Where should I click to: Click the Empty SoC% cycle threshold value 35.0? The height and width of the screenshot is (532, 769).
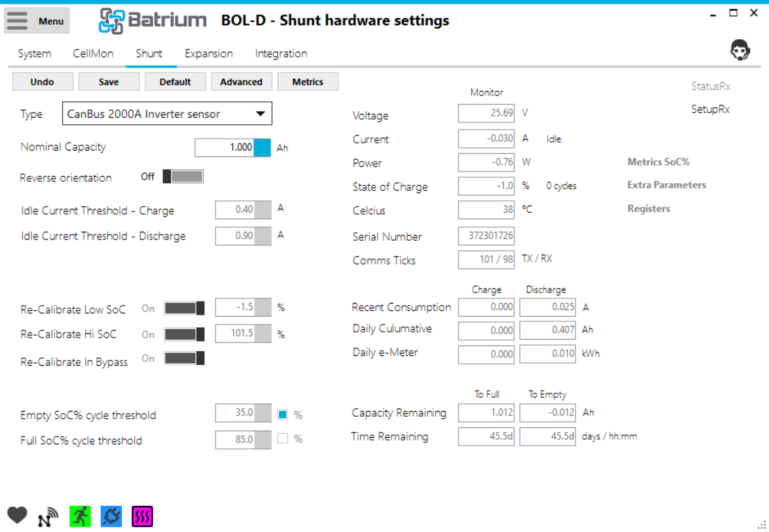point(235,413)
